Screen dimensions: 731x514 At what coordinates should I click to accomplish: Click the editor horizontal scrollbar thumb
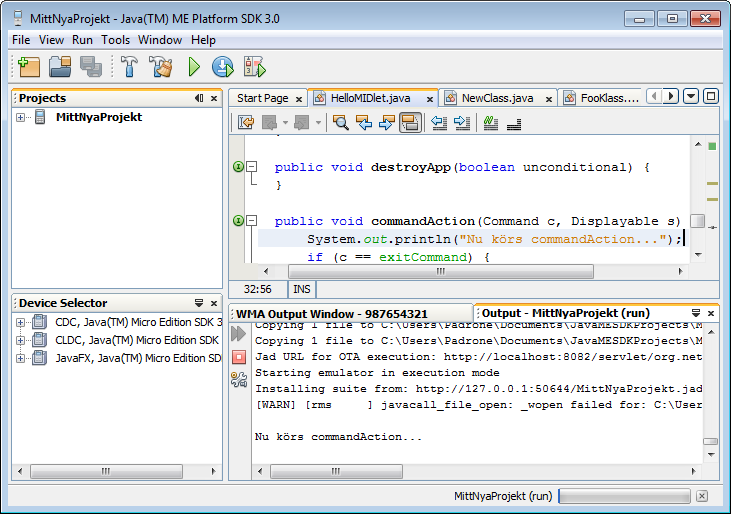click(441, 271)
